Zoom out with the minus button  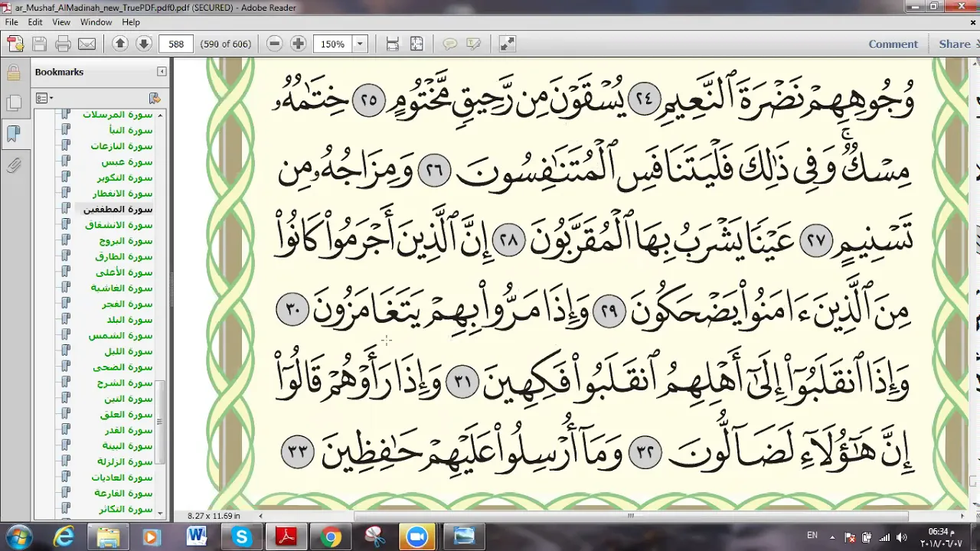(x=275, y=44)
